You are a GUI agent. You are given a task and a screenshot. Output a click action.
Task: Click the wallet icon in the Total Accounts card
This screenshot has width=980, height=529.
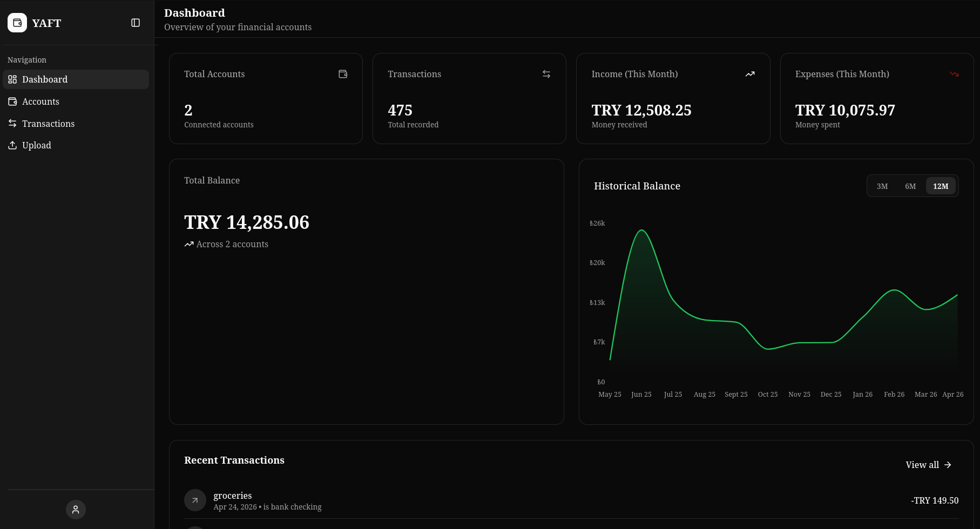(343, 74)
